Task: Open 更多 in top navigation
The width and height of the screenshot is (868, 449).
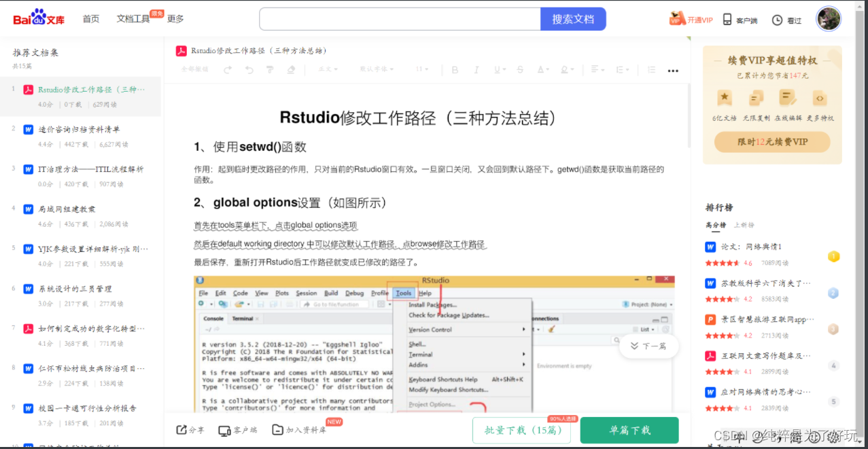Action: (175, 19)
